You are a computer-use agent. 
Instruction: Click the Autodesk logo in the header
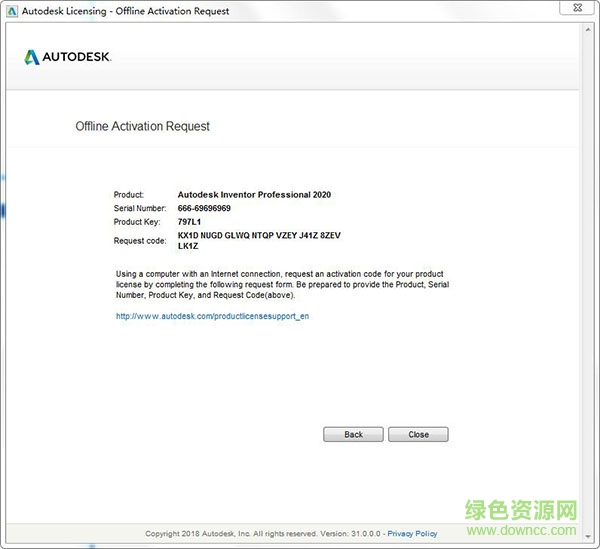pos(68,57)
